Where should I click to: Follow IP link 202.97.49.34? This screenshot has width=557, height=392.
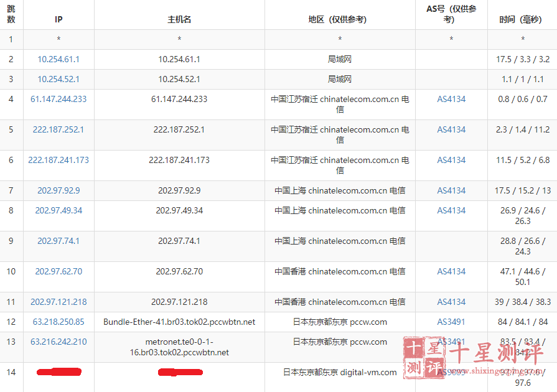[59, 210]
